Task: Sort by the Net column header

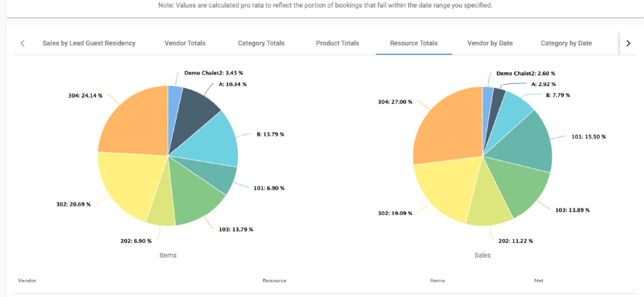Action: click(x=538, y=280)
